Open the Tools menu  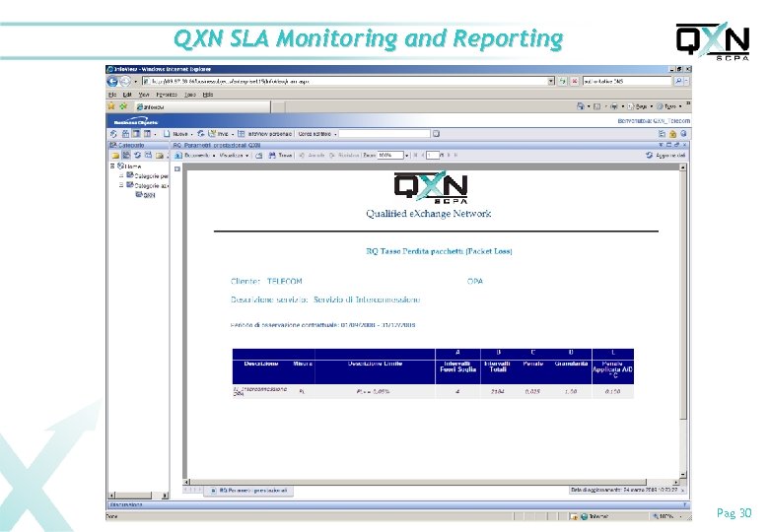click(190, 95)
